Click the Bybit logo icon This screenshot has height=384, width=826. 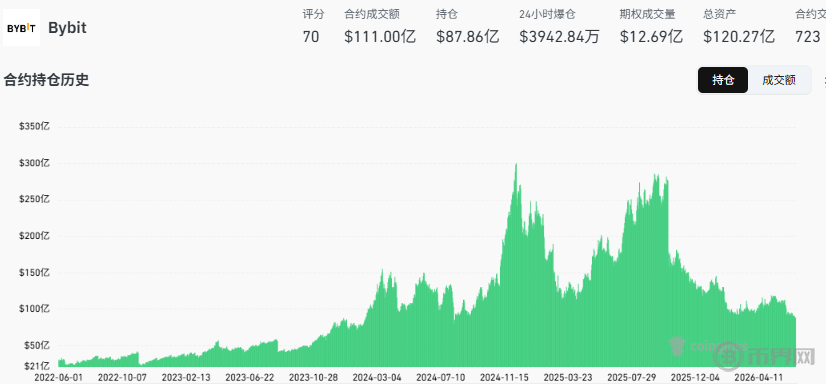pos(21,27)
